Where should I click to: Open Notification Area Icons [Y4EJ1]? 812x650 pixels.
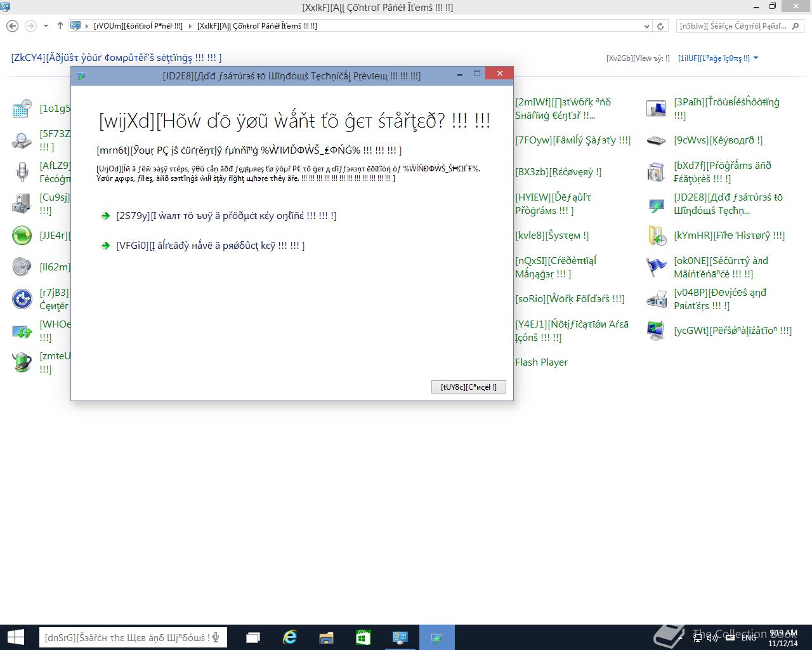pos(572,331)
